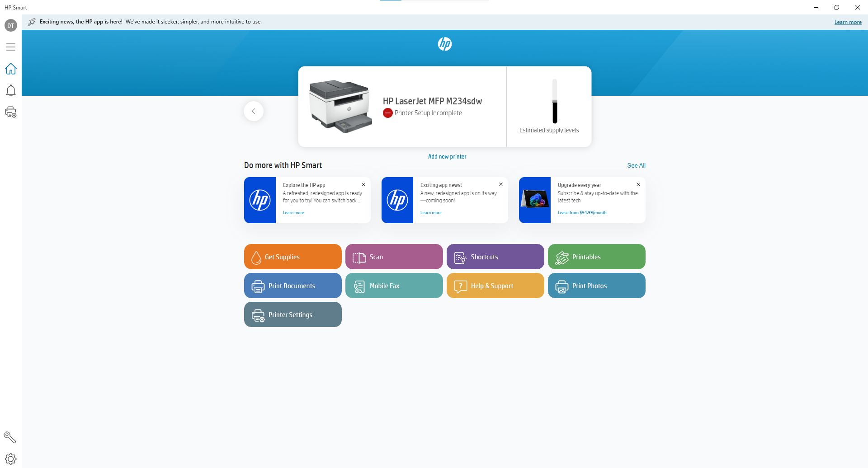Image resolution: width=868 pixels, height=468 pixels.
Task: Click Lease from $54.99/month link
Action: click(x=582, y=213)
